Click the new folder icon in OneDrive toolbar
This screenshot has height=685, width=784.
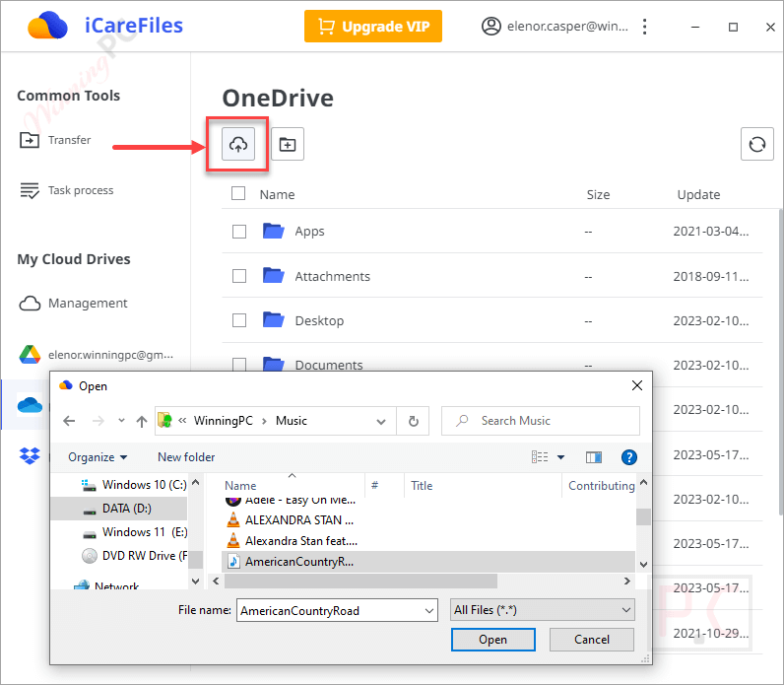point(288,144)
